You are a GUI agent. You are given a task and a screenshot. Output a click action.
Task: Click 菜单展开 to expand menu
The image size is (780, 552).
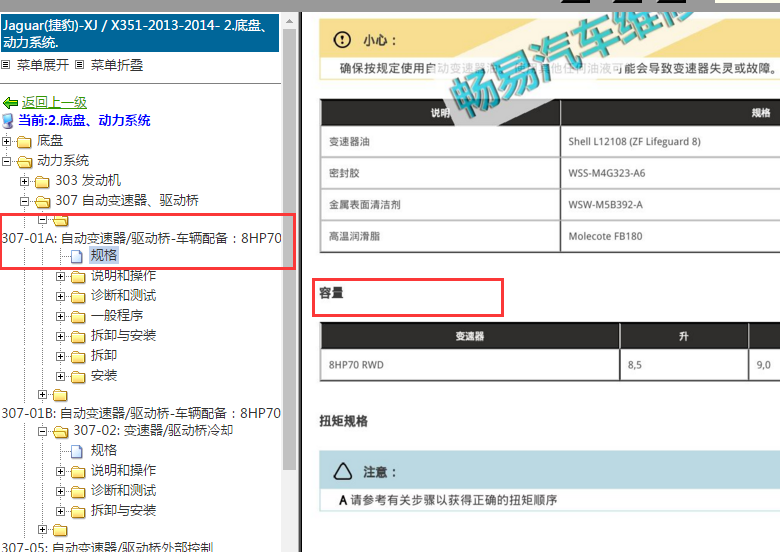(x=43, y=65)
